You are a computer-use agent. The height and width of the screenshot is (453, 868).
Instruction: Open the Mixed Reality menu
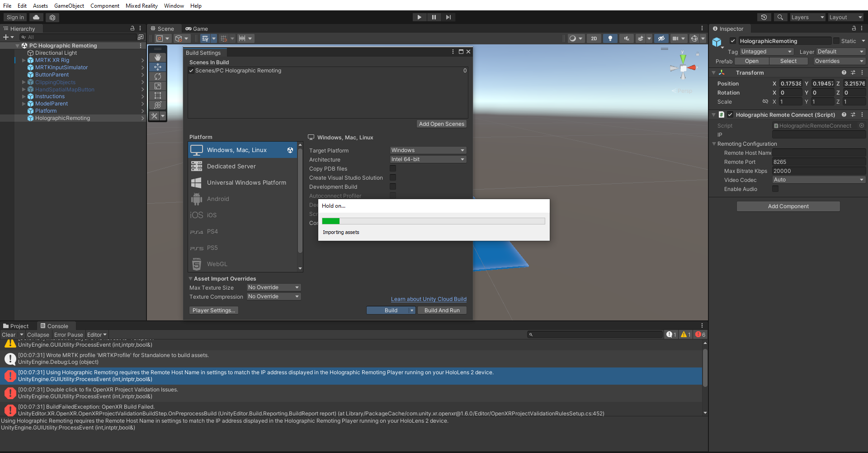pyautogui.click(x=142, y=5)
